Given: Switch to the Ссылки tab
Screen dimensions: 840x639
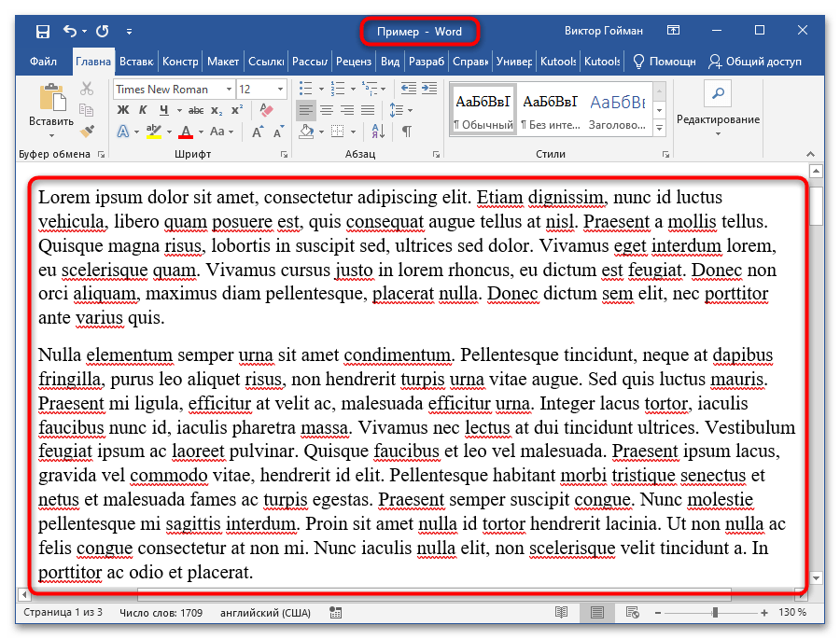Looking at the screenshot, I should point(266,62).
